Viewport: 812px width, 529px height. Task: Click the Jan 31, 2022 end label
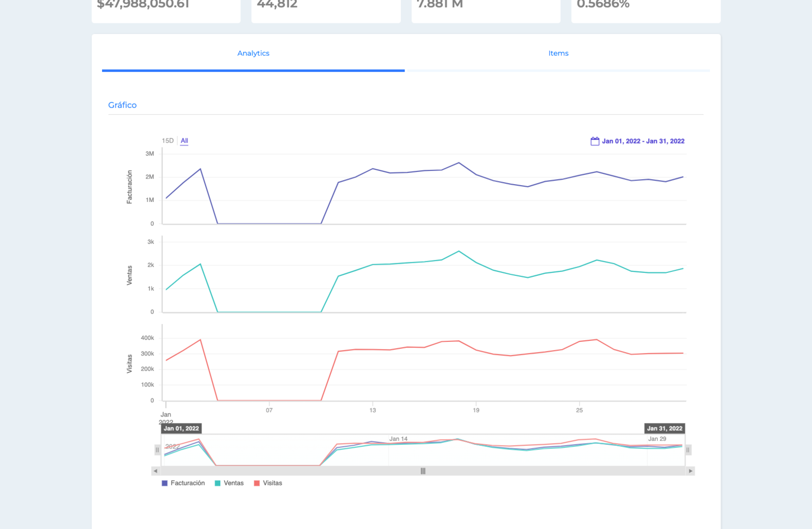click(x=665, y=429)
